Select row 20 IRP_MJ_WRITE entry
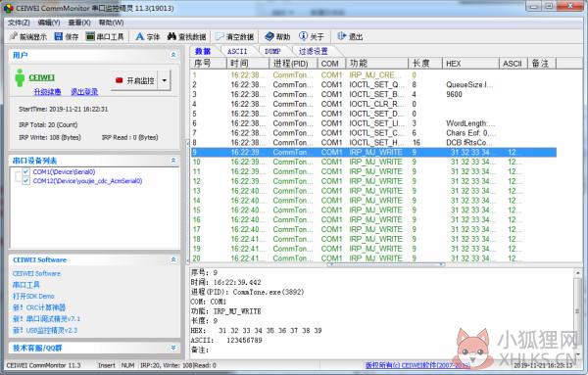The image size is (588, 375). pyautogui.click(x=373, y=258)
